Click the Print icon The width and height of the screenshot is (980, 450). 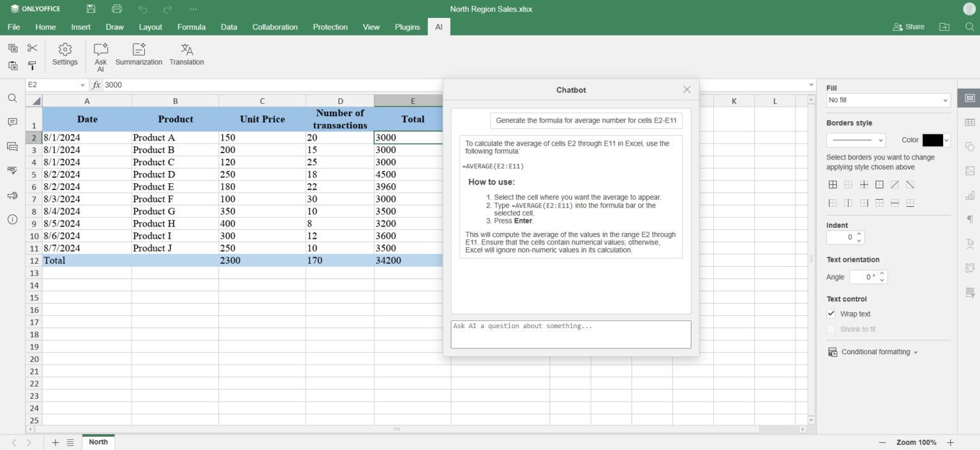coord(117,9)
